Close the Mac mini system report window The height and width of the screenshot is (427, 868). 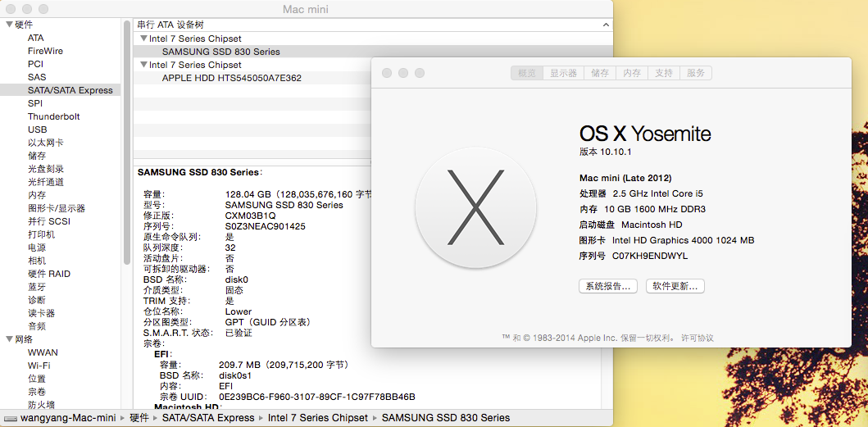(11, 9)
